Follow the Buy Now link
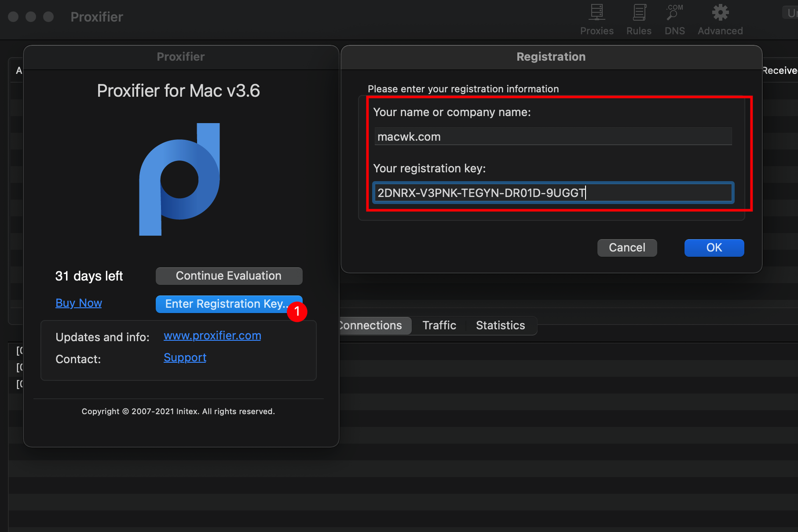Viewport: 798px width, 532px height. (79, 303)
